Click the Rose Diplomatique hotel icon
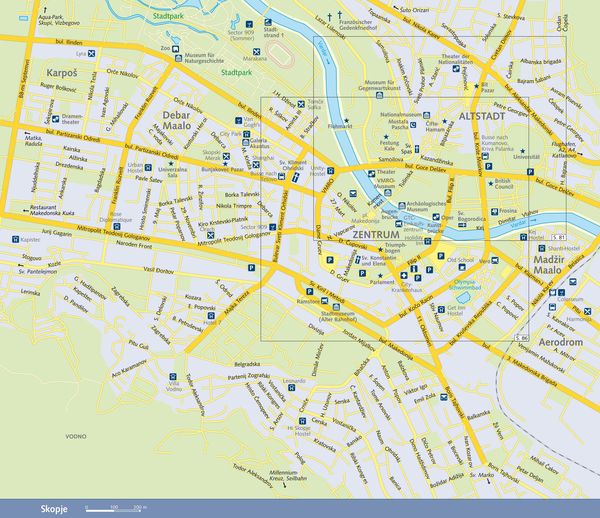Viewport: 600px width, 518px height. point(117,226)
